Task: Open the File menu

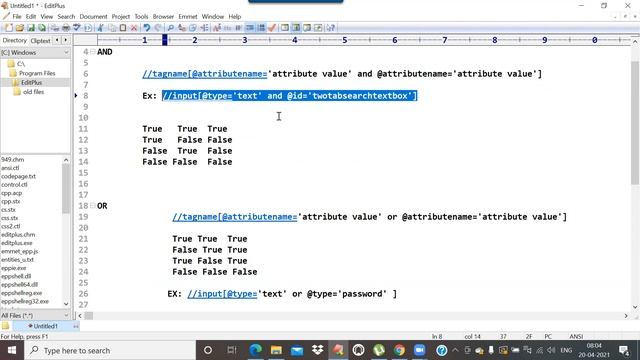Action: click(x=17, y=16)
